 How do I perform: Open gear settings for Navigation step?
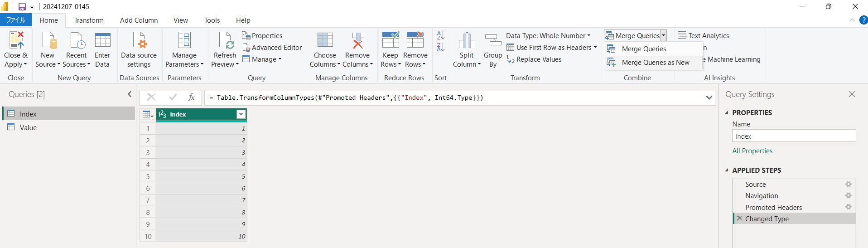point(849,195)
